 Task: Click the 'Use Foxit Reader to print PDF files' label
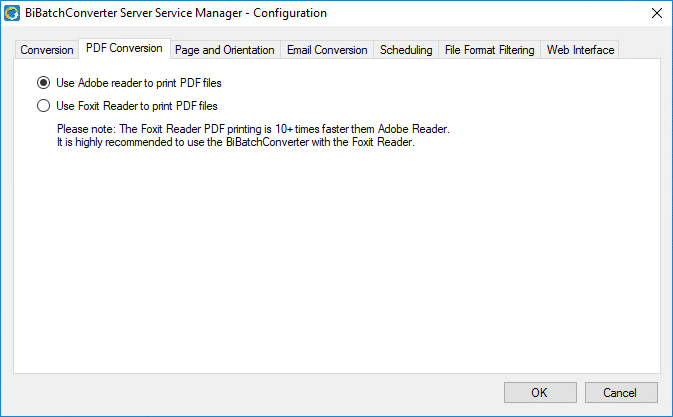coord(137,105)
